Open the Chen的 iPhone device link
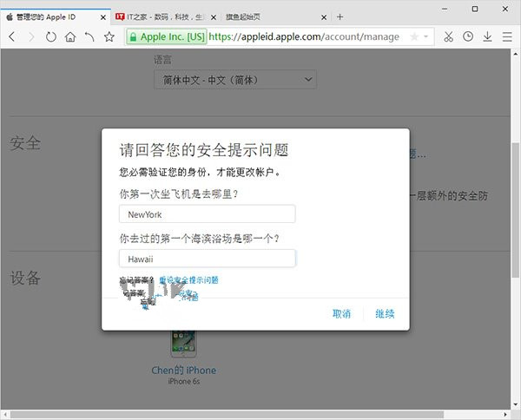The height and width of the screenshot is (420, 521). point(183,371)
